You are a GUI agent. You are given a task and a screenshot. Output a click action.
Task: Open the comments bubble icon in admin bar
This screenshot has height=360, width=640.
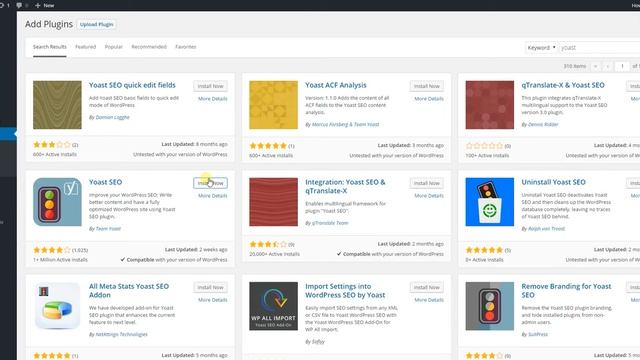pyautogui.click(x=19, y=5)
